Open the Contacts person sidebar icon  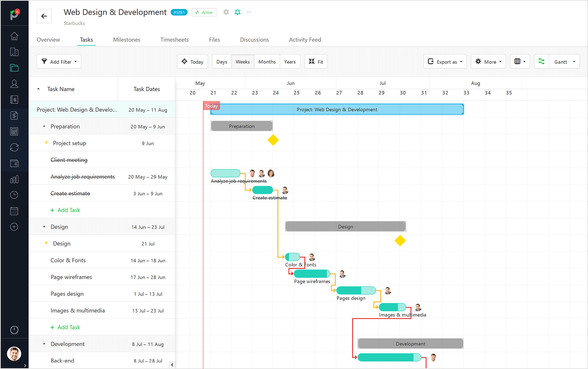14,84
